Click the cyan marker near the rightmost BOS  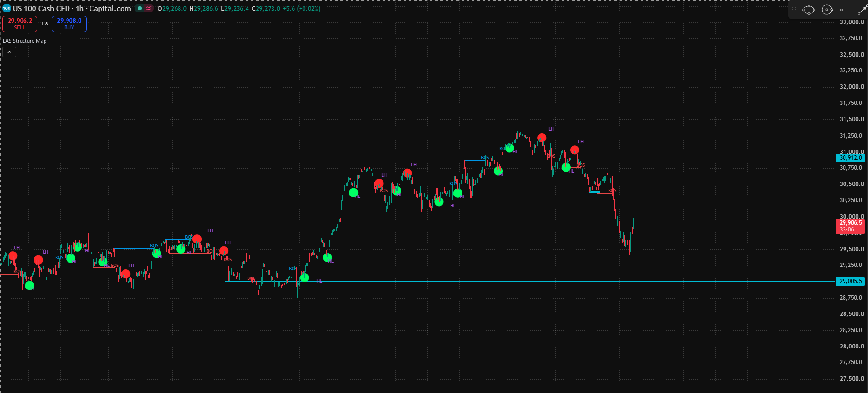point(594,191)
